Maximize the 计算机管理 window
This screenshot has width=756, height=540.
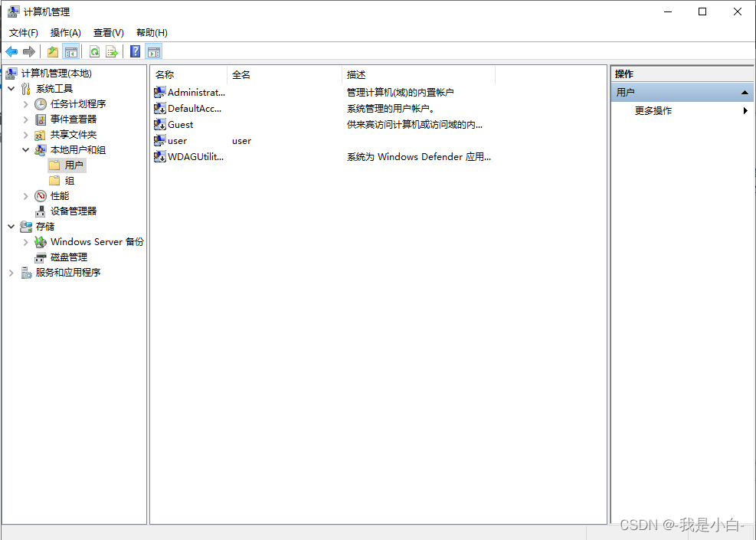[702, 11]
